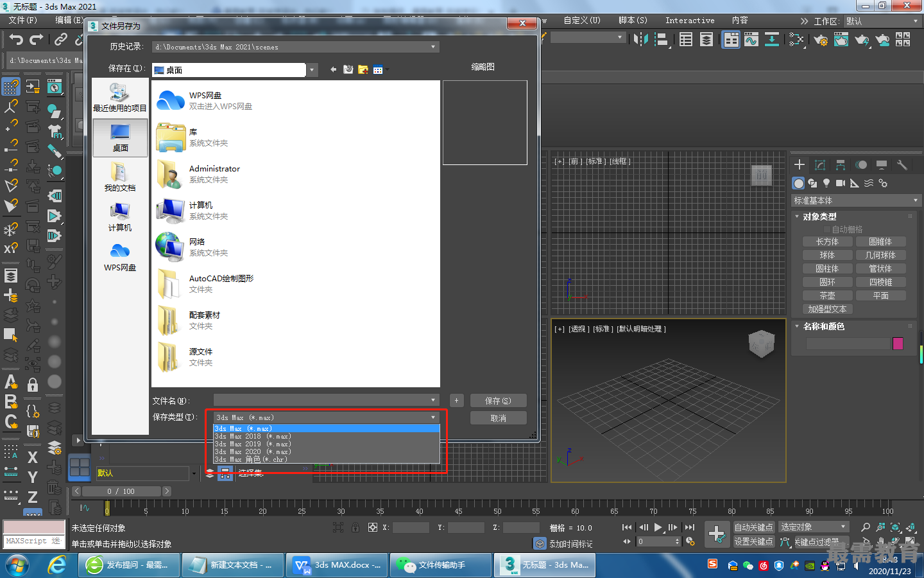Open the 标准基本体 dropdown
The height and width of the screenshot is (578, 924).
(x=856, y=200)
